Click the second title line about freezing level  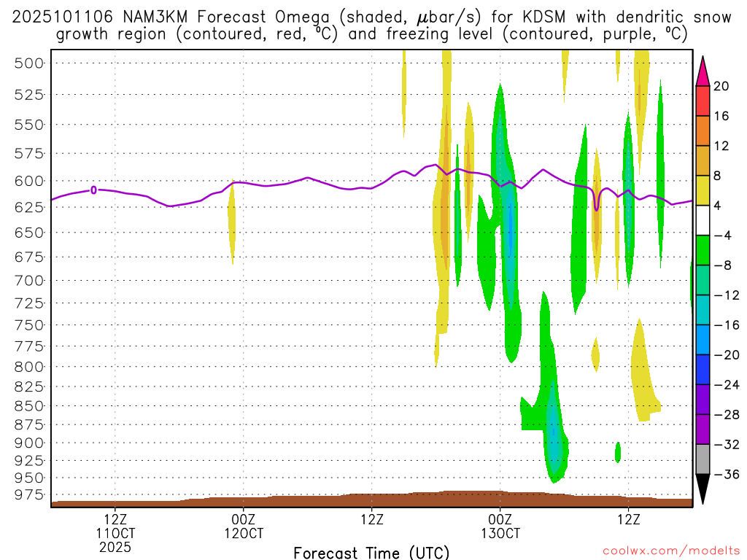(x=371, y=34)
